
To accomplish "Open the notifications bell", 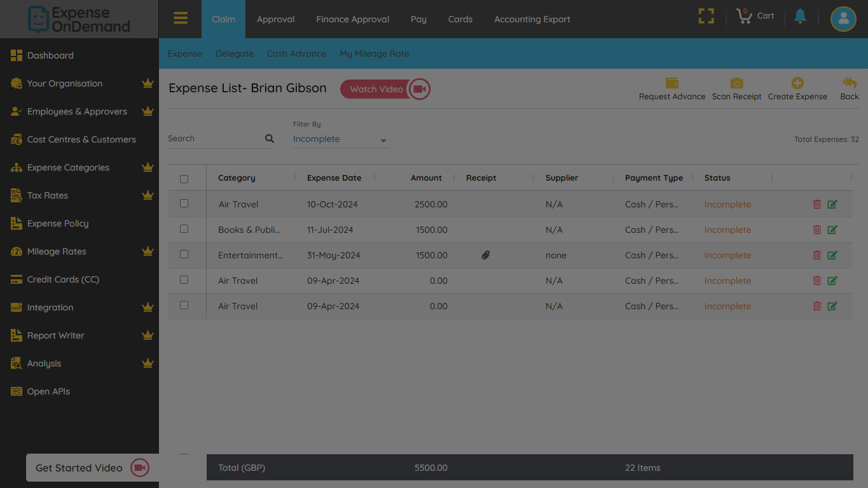I will (x=800, y=17).
